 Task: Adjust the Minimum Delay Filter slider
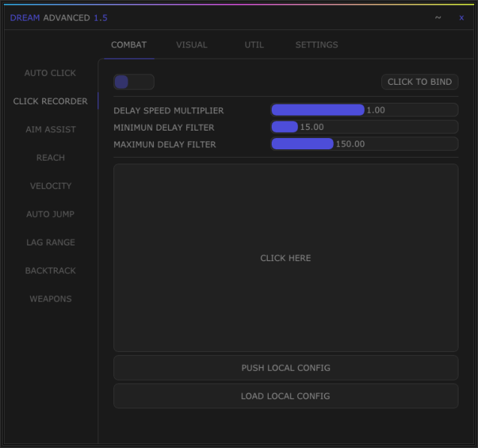click(x=364, y=128)
